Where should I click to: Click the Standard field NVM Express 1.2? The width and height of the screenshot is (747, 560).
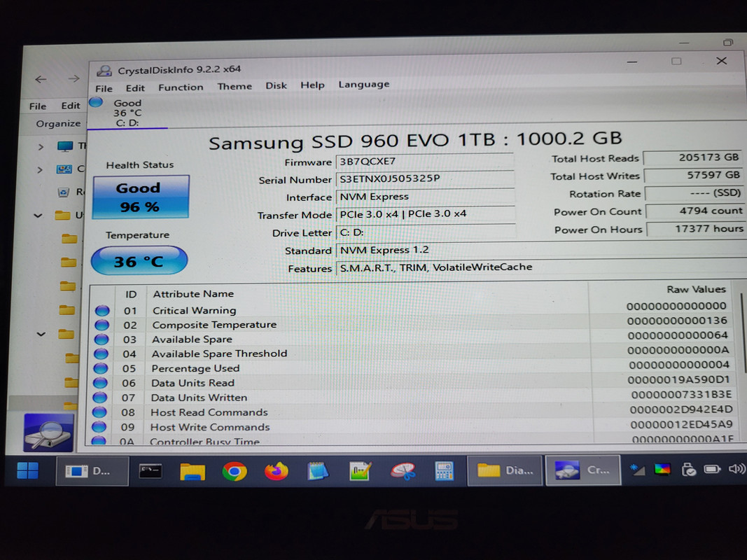pyautogui.click(x=541, y=249)
